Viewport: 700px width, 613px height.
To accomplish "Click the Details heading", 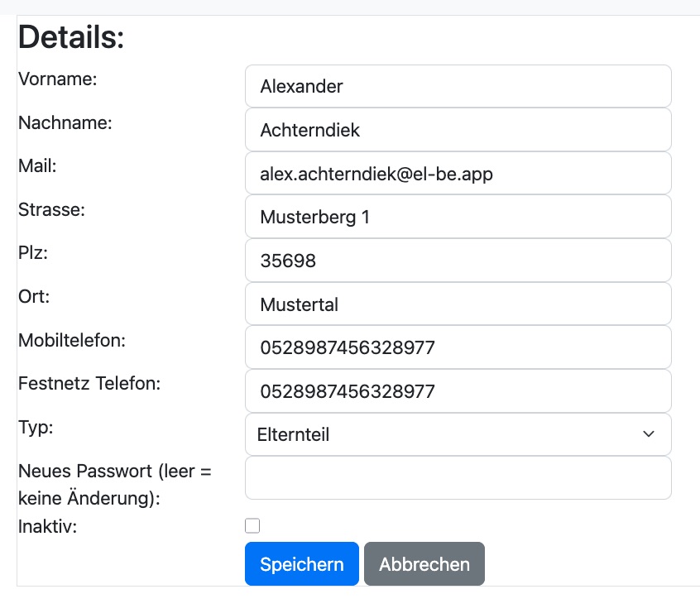I will 70,36.
